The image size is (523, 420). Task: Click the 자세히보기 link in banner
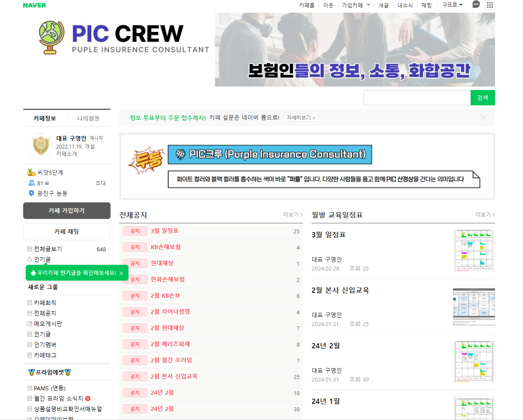[x=301, y=118]
